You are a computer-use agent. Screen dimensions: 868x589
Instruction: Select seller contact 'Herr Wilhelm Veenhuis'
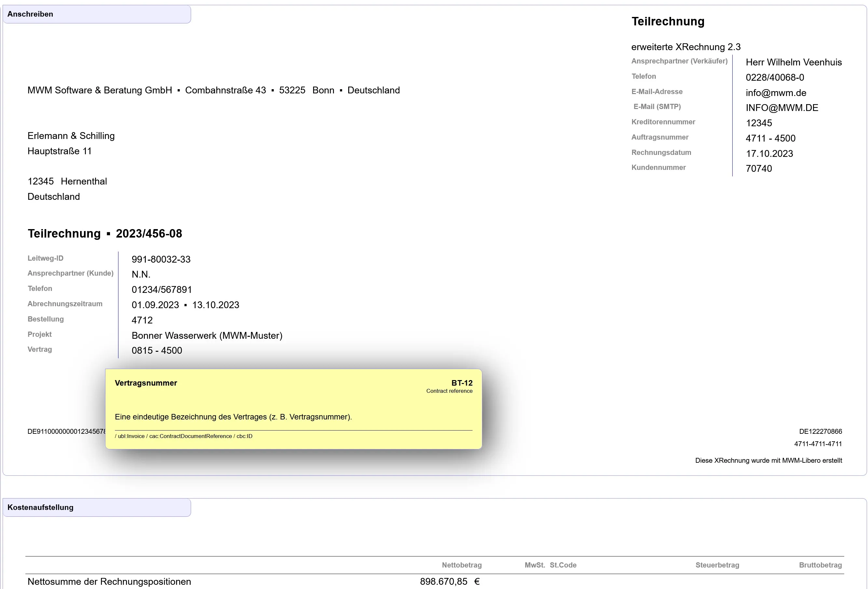[x=794, y=62]
